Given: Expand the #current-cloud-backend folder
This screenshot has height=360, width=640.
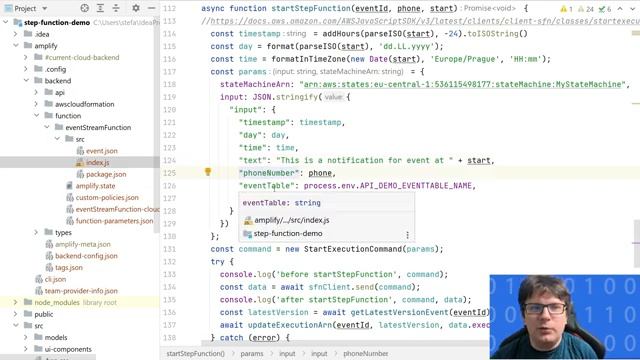Looking at the screenshot, I should (26, 57).
